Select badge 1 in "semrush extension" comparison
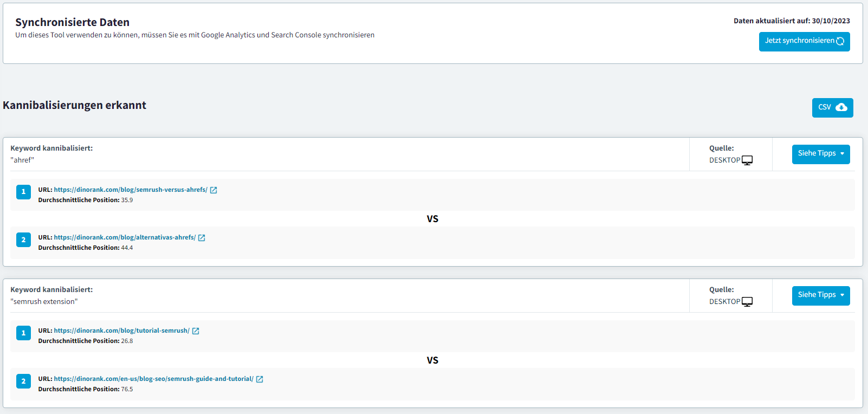 click(x=23, y=333)
